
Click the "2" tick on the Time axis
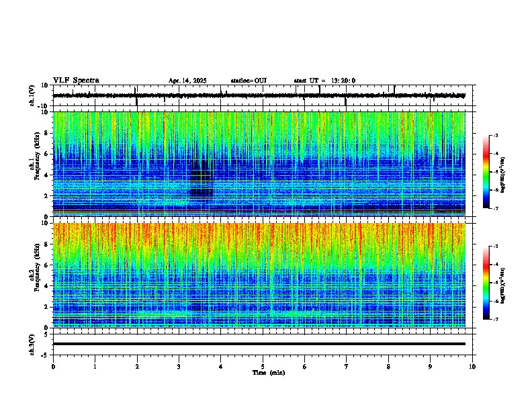(x=137, y=367)
